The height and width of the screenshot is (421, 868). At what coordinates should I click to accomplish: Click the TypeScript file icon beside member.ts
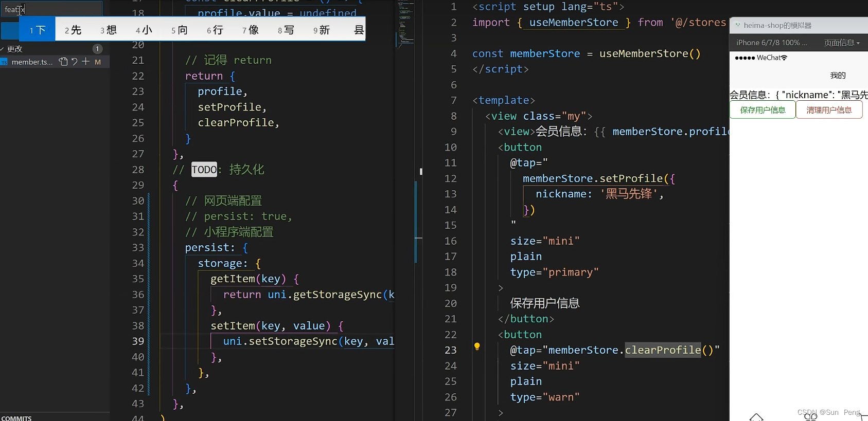click(4, 62)
